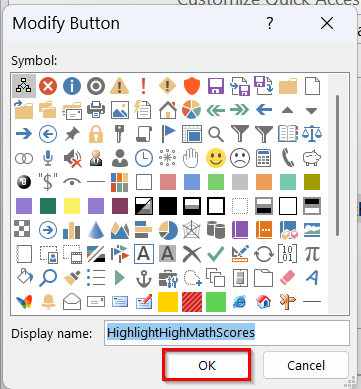Open help with the question mark
The height and width of the screenshot is (389, 361).
[270, 23]
